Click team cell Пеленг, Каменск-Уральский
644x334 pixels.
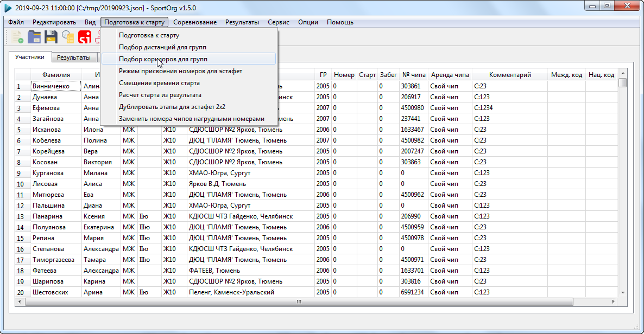click(250, 292)
